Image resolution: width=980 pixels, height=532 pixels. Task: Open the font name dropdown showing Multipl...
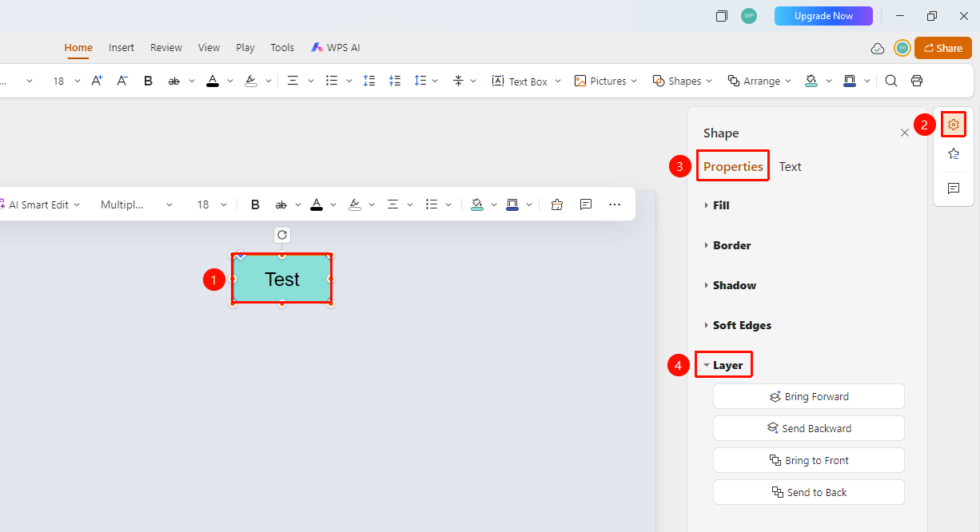pos(136,204)
